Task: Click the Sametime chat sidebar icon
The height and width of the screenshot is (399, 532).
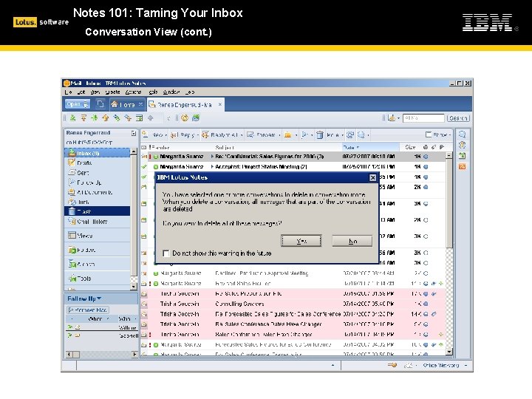Action: tap(462, 134)
